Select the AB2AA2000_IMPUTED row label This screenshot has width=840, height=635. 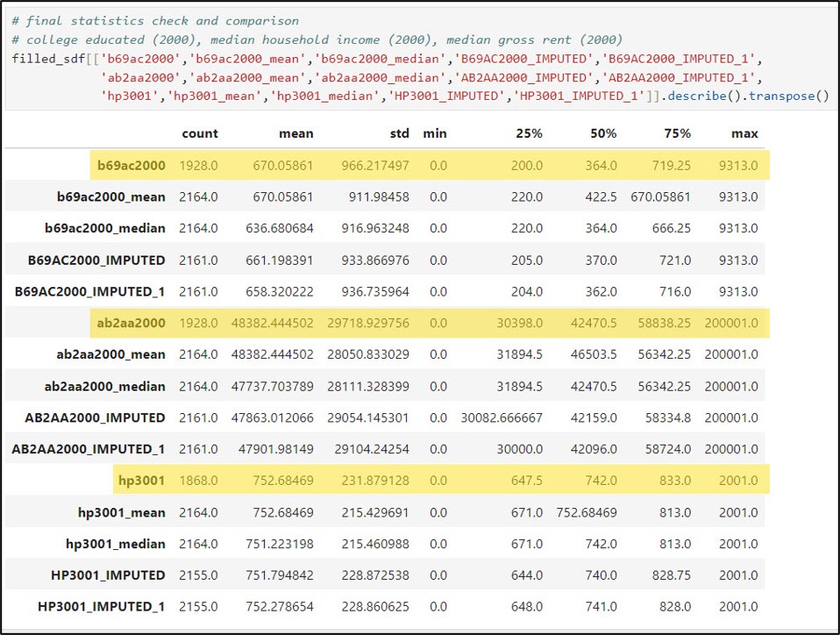(x=89, y=417)
